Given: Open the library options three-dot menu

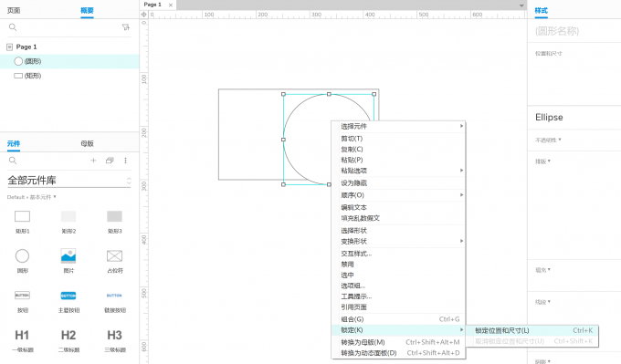Looking at the screenshot, I should pyautogui.click(x=125, y=161).
